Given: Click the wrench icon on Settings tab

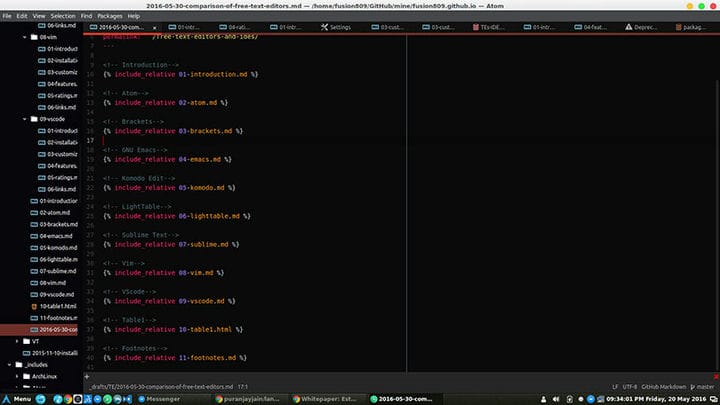Looking at the screenshot, I should point(325,27).
